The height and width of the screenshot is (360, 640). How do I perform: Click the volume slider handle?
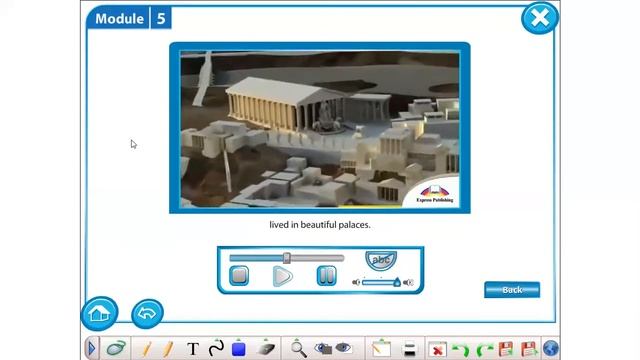[x=397, y=282]
